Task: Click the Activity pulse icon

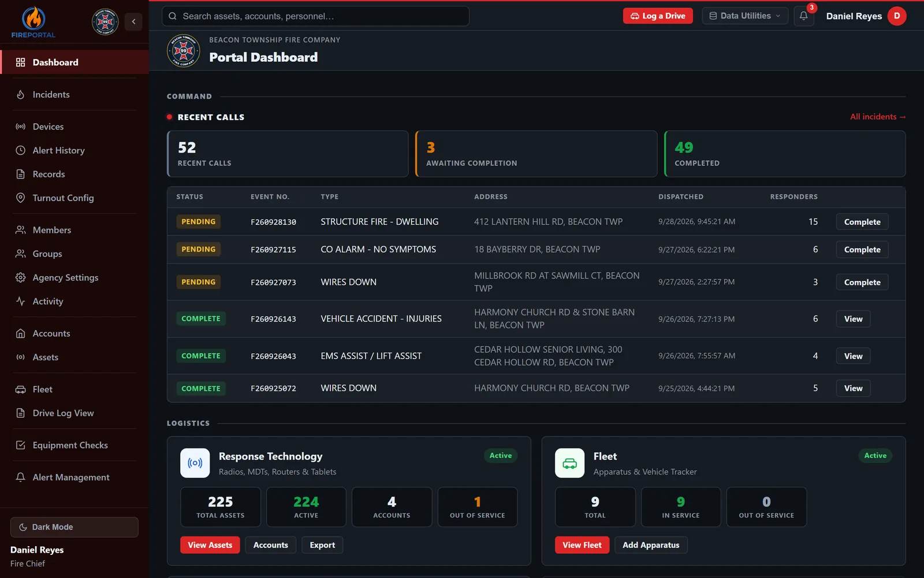Action: pyautogui.click(x=21, y=301)
